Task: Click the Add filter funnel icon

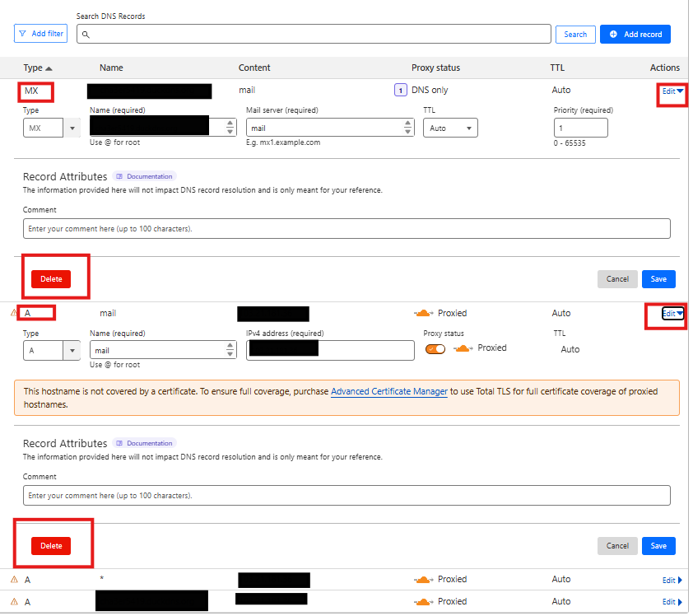Action: pos(22,34)
